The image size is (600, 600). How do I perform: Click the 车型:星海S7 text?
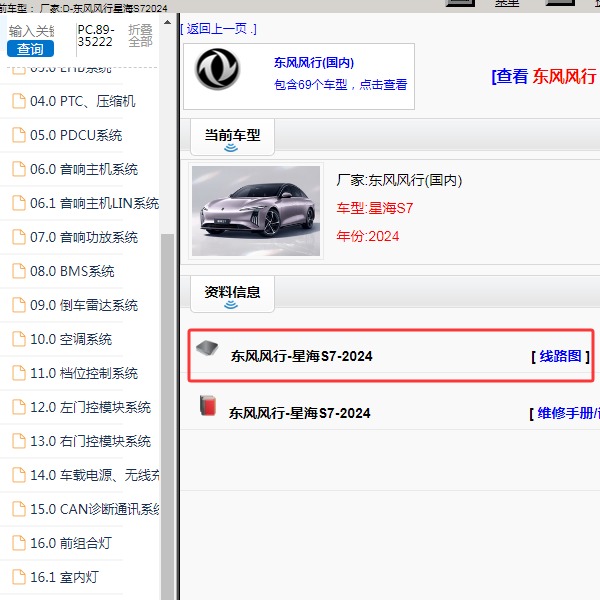[x=375, y=208]
